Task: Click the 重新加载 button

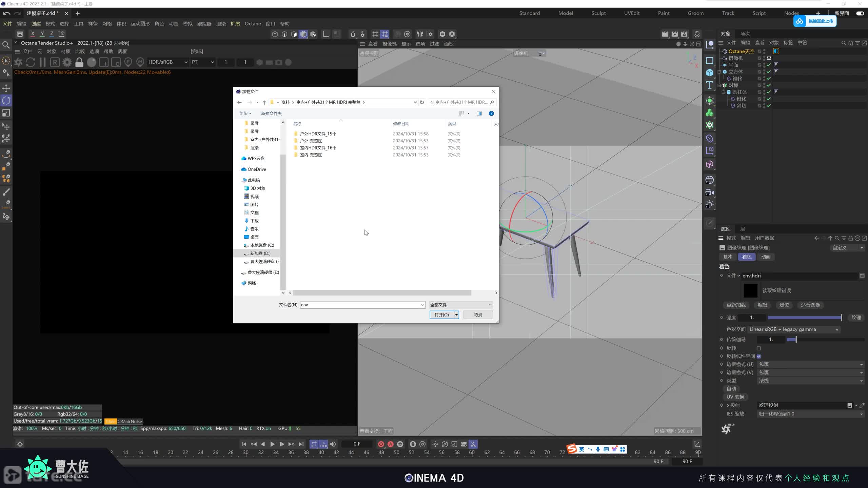Action: click(736, 305)
